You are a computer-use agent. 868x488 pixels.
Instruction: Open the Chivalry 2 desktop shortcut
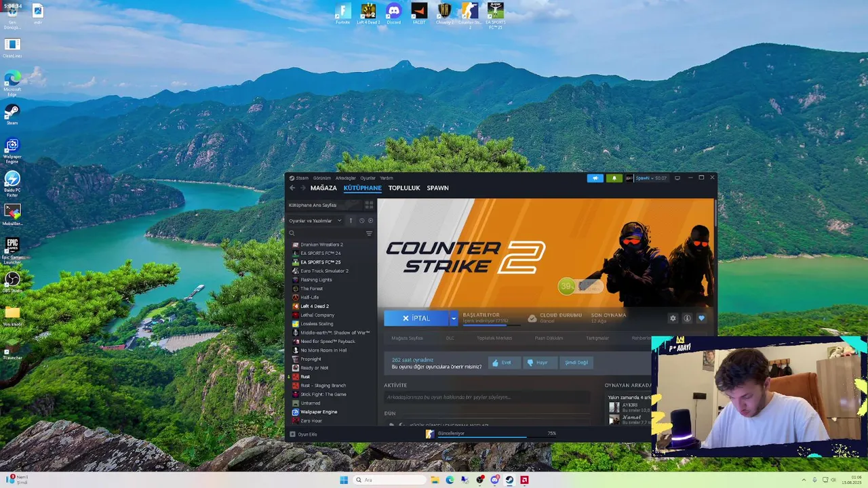(444, 14)
